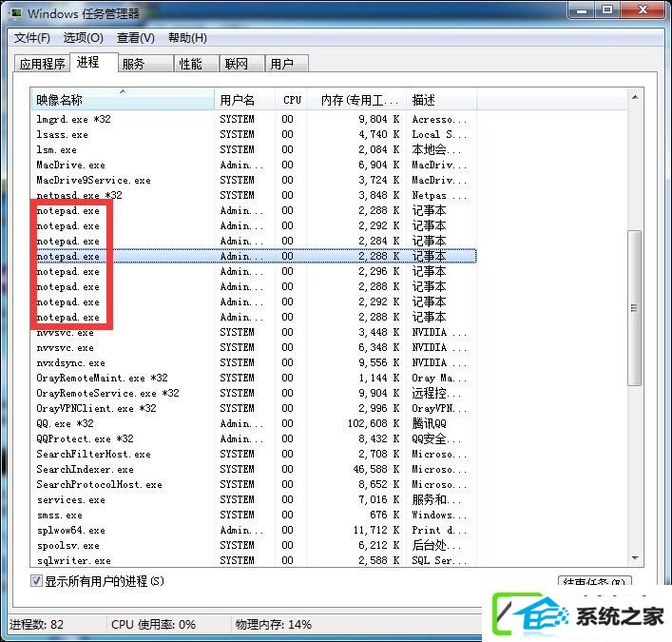Select the netpasd.exe *32 process
Image resolution: width=672 pixels, height=642 pixels.
tap(254, 196)
